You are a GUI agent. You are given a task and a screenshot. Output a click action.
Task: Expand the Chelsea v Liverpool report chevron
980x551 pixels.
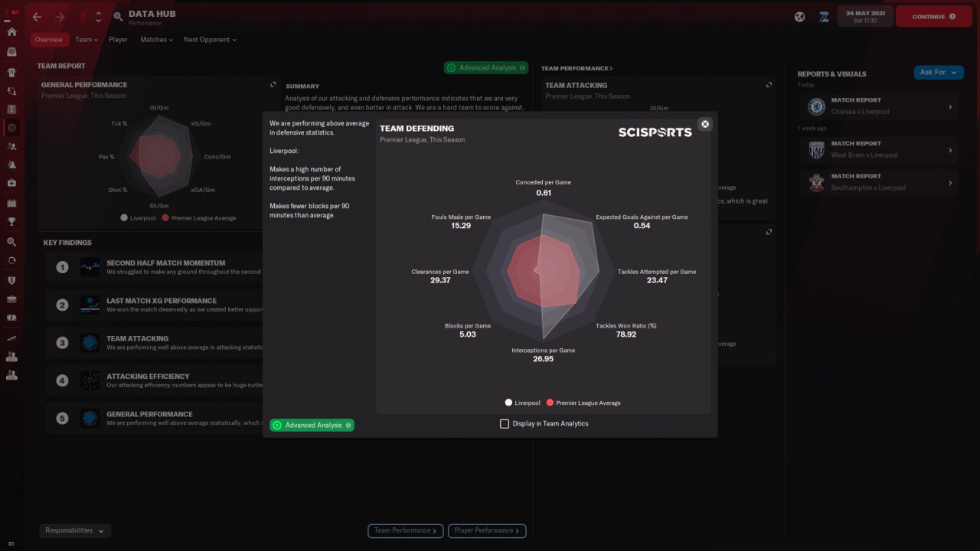coord(950,106)
